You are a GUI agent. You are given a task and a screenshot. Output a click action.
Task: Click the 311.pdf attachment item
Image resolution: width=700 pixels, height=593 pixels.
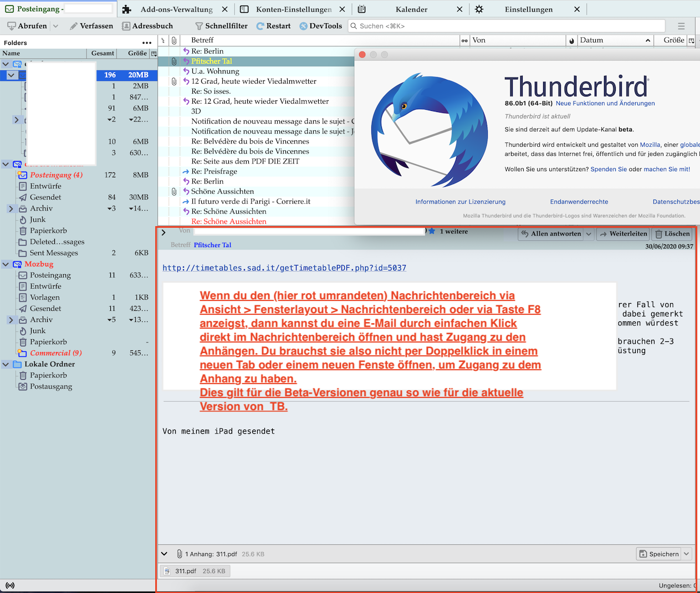[195, 571]
